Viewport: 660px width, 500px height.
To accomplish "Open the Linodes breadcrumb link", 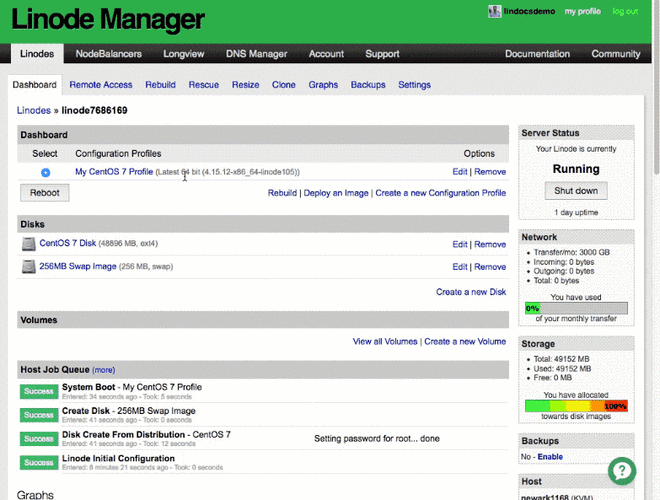I will click(35, 110).
